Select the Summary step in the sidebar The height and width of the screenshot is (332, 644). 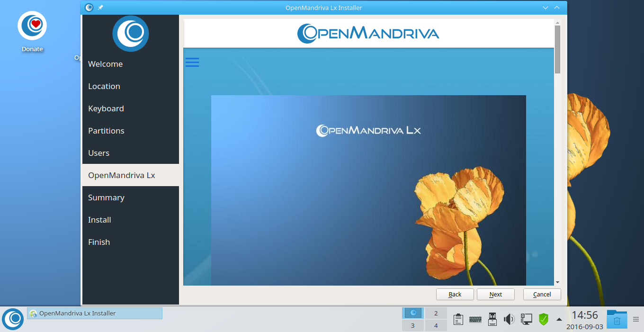[131, 197]
